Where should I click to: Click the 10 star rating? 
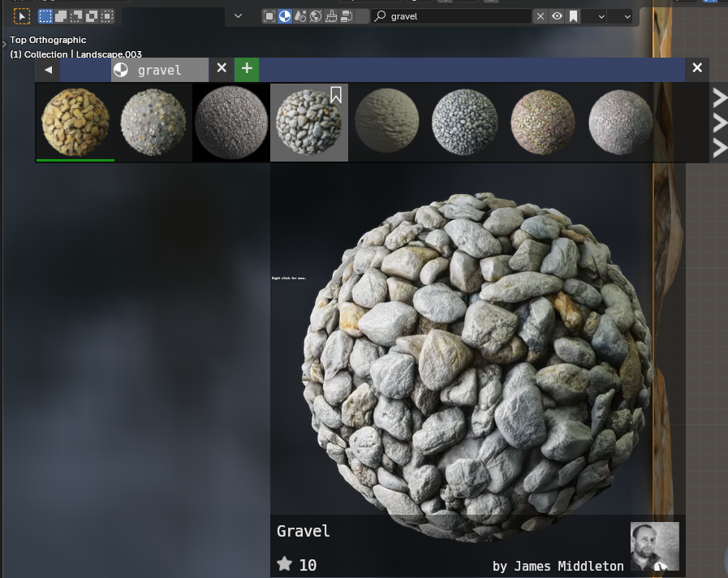point(298,565)
